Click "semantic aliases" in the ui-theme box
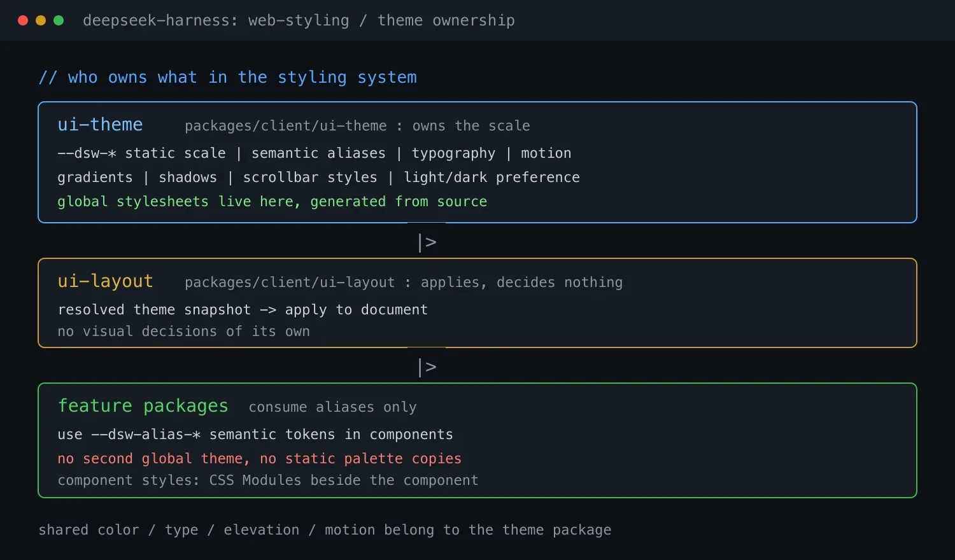 pos(318,153)
